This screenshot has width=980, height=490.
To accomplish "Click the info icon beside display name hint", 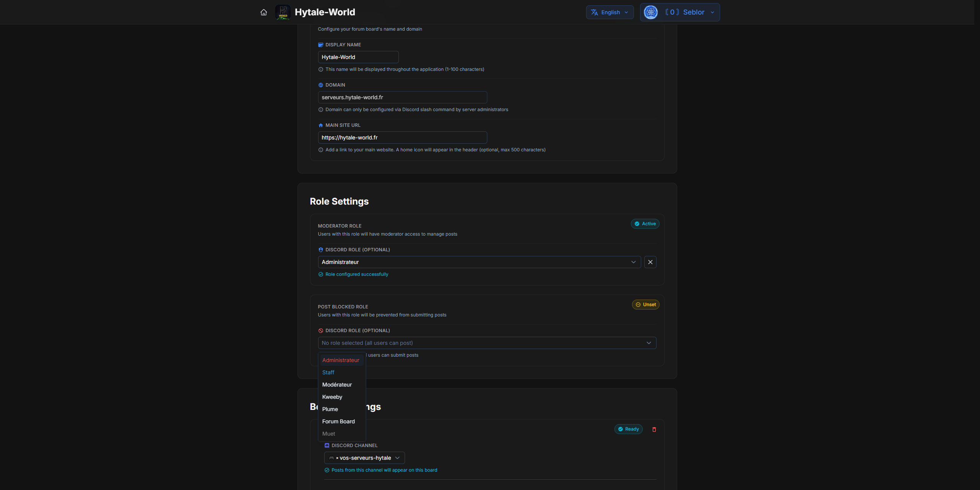I will [x=321, y=69].
